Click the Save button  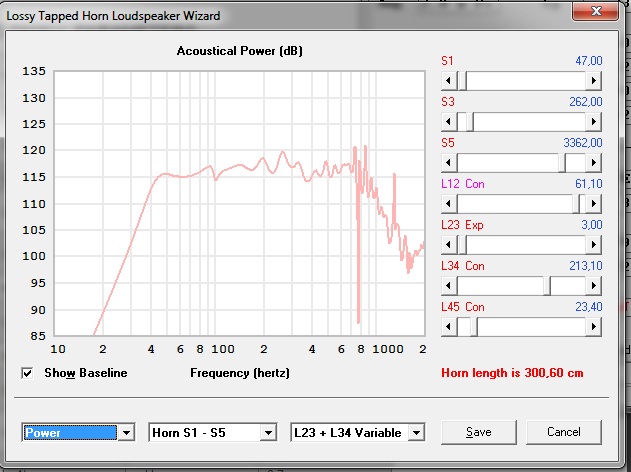[478, 432]
